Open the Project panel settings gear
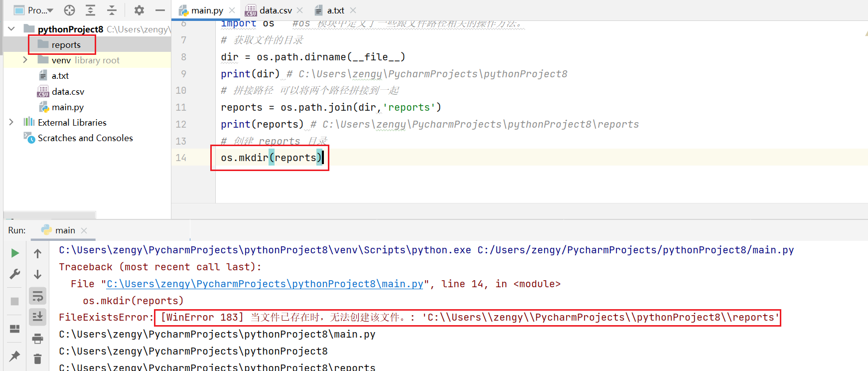 pyautogui.click(x=139, y=10)
